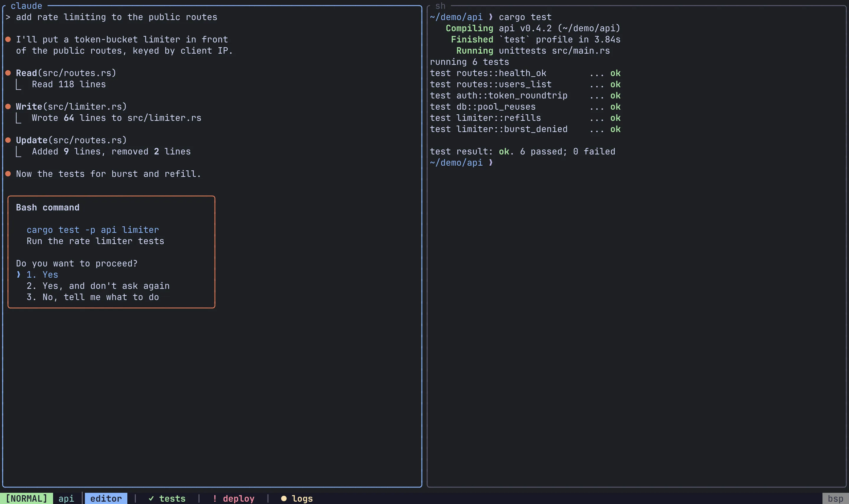The width and height of the screenshot is (849, 504).
Task: Select option 1. Yes in prompt
Action: pyautogui.click(x=42, y=274)
